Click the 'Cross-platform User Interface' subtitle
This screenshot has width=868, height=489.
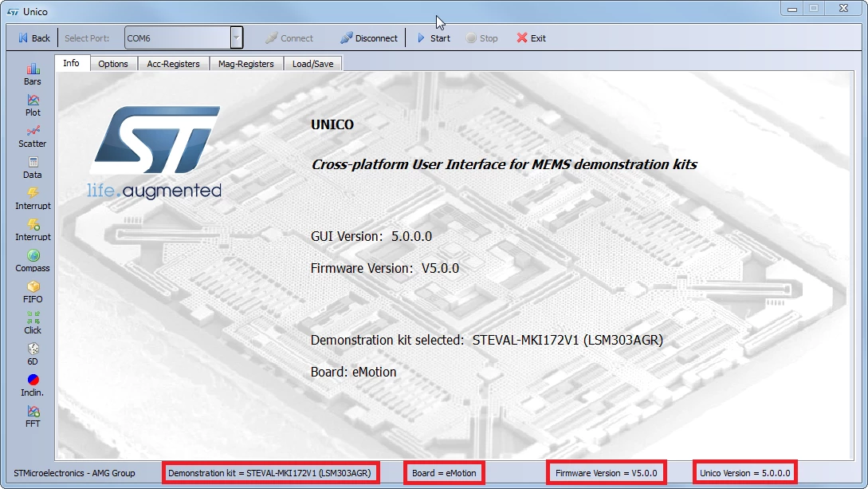[504, 164]
